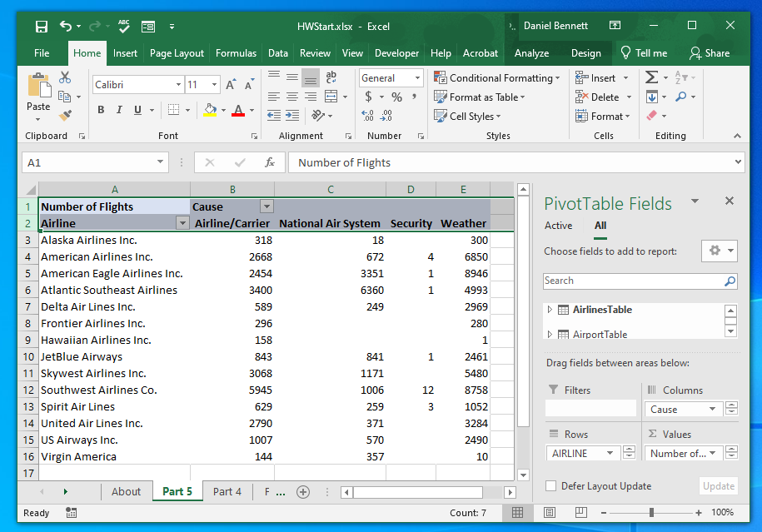Click the Format Painter brush icon

click(65, 116)
